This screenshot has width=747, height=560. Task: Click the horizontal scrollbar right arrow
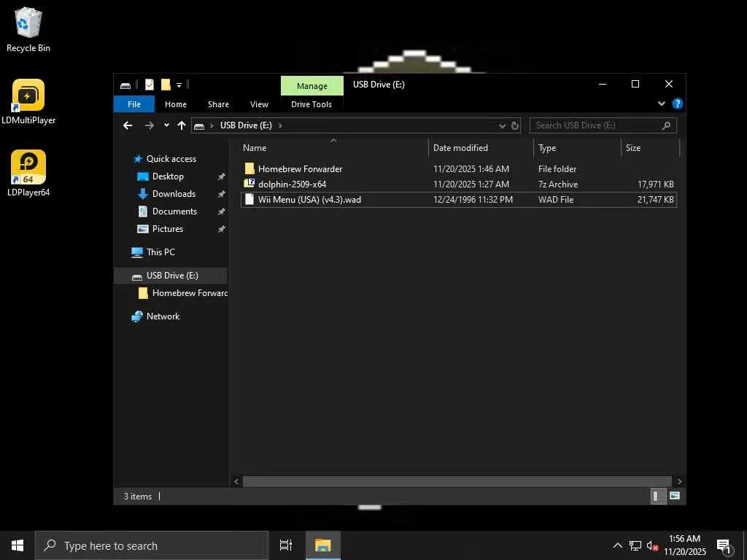[x=679, y=481]
